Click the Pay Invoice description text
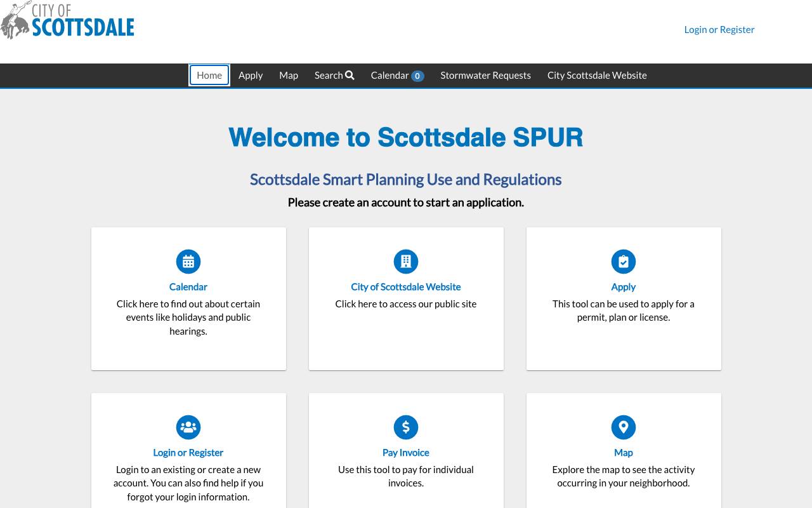Viewport: 812px width, 508px height. pyautogui.click(x=406, y=476)
